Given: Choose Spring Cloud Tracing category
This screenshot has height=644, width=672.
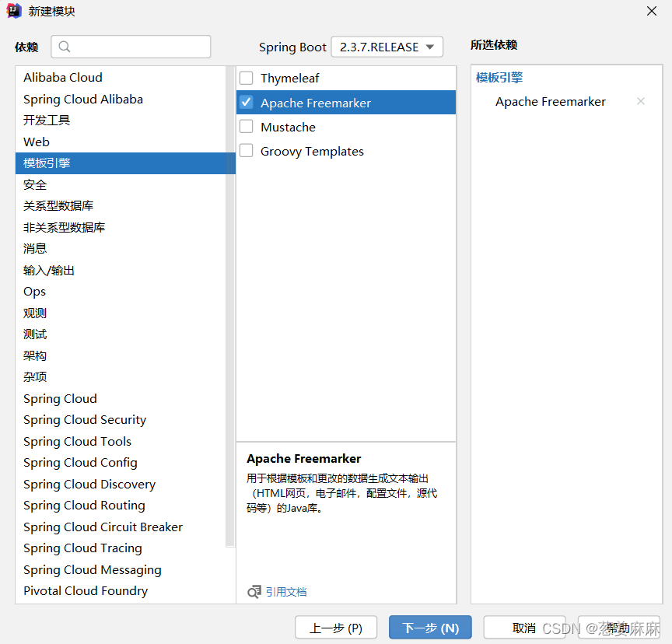Looking at the screenshot, I should [121, 548].
